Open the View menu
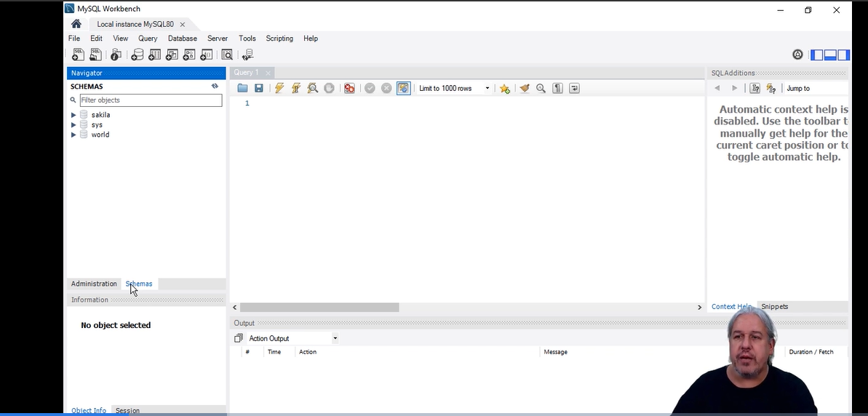The image size is (868, 416). click(x=120, y=38)
